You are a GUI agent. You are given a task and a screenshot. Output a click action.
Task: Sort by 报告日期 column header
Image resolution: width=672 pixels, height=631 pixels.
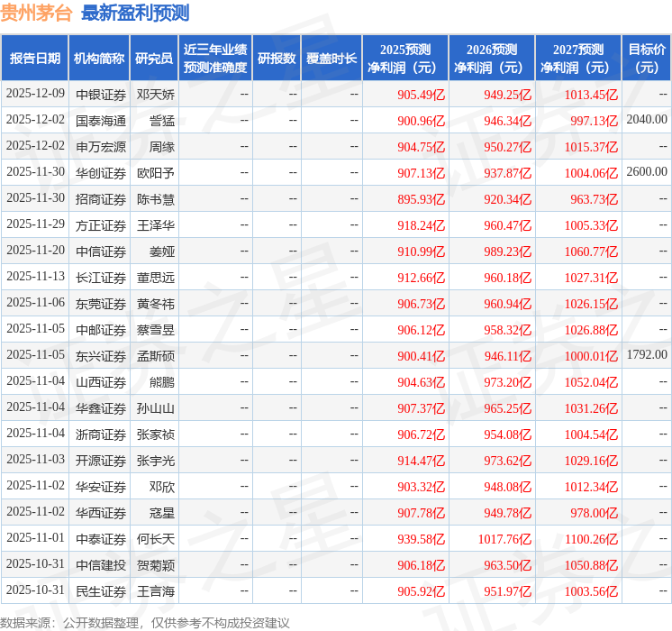pyautogui.click(x=35, y=59)
